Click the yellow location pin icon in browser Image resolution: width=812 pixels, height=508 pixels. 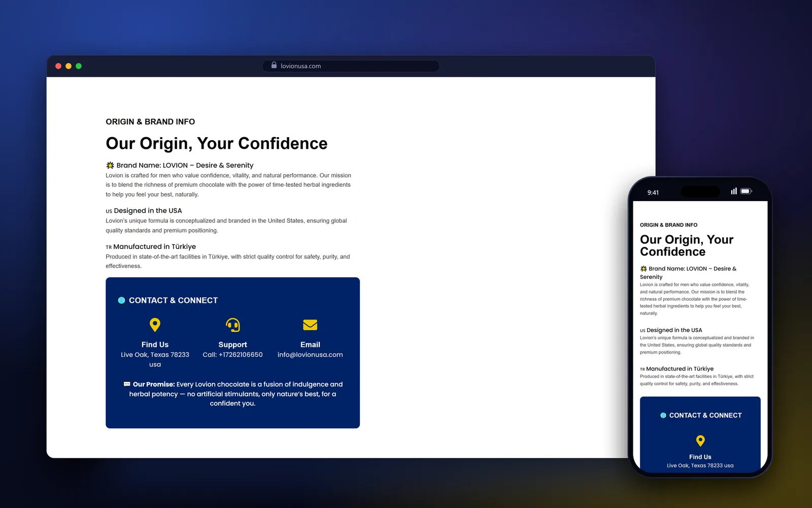point(155,325)
